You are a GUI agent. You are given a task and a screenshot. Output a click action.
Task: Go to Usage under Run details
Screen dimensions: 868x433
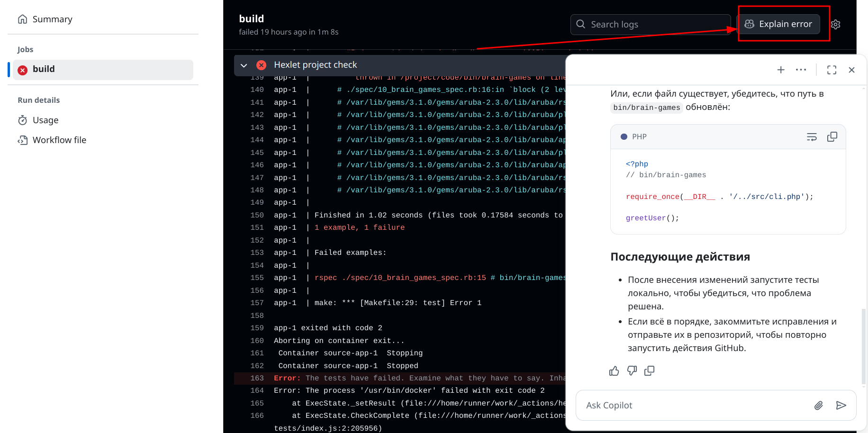[45, 120]
